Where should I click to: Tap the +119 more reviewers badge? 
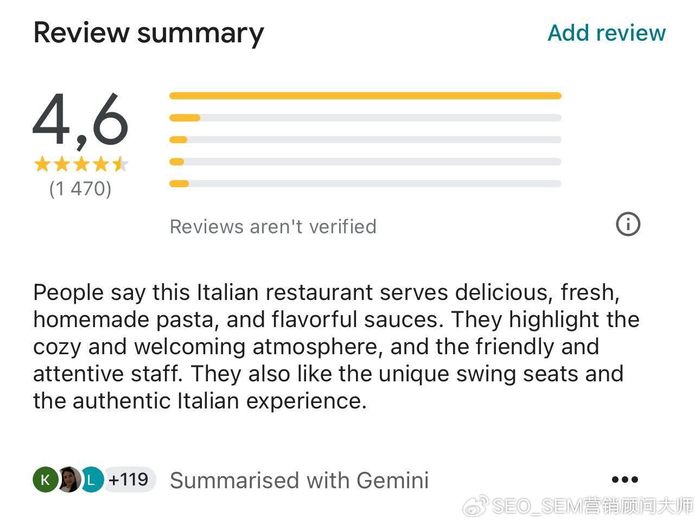click(129, 480)
